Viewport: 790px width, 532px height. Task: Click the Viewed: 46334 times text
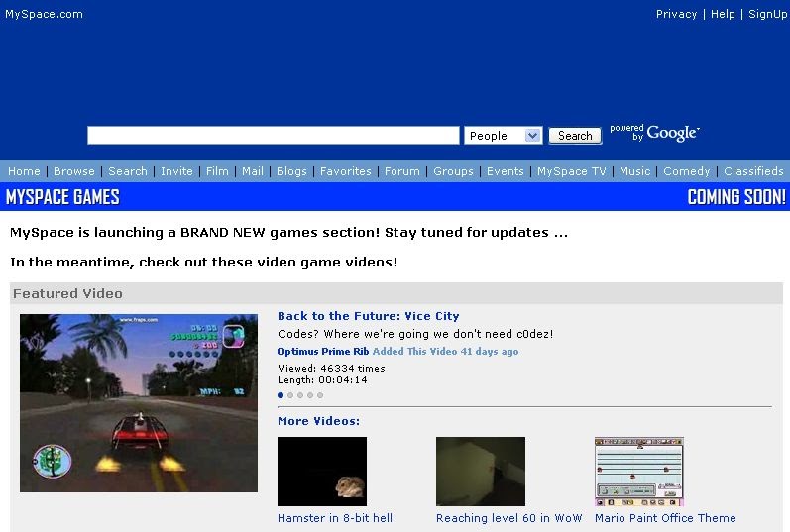point(331,369)
